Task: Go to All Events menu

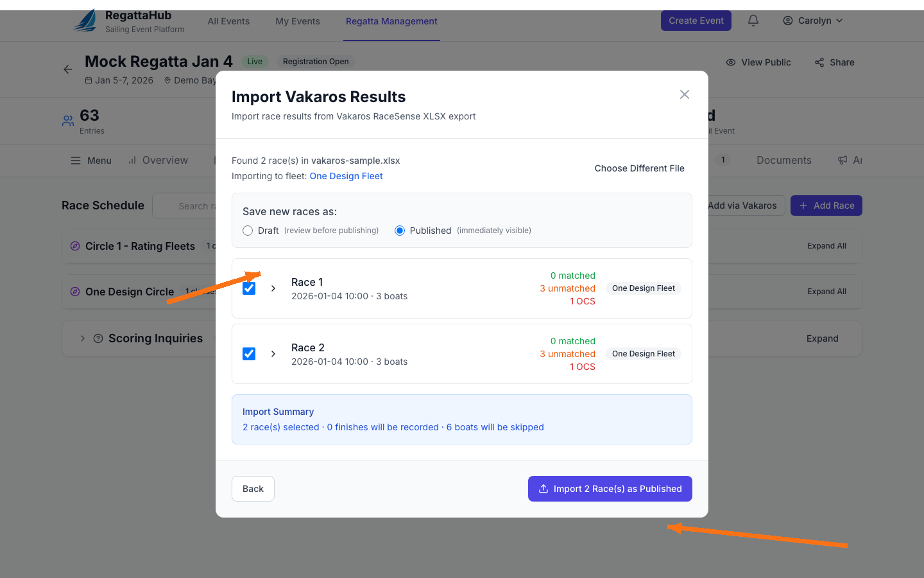Action: (x=228, y=21)
